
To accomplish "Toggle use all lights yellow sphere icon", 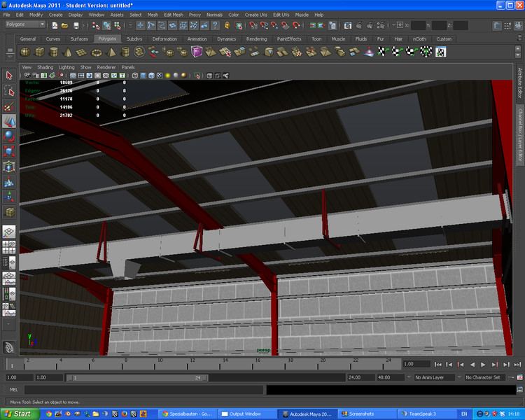I will coord(168,76).
